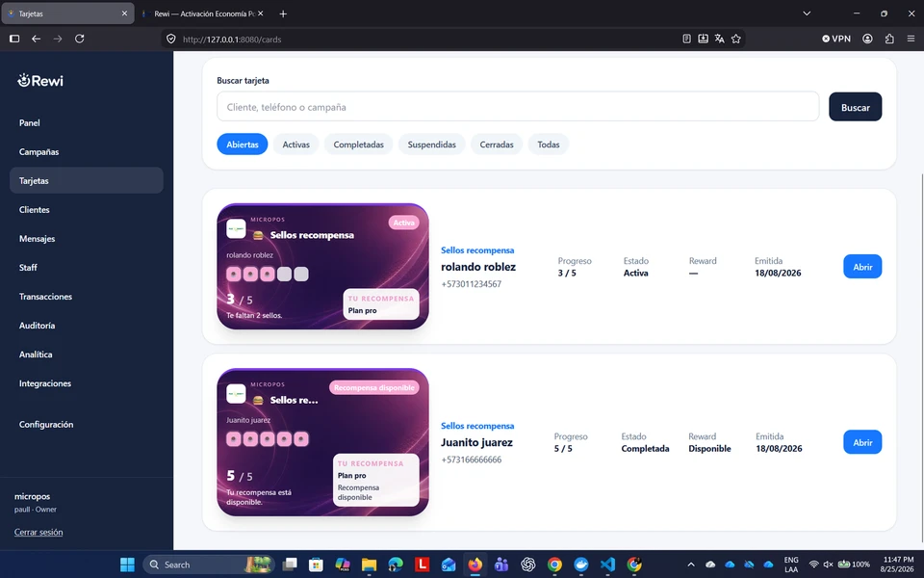Open ChatGPT from the taskbar
The image size is (924, 578).
click(x=528, y=565)
